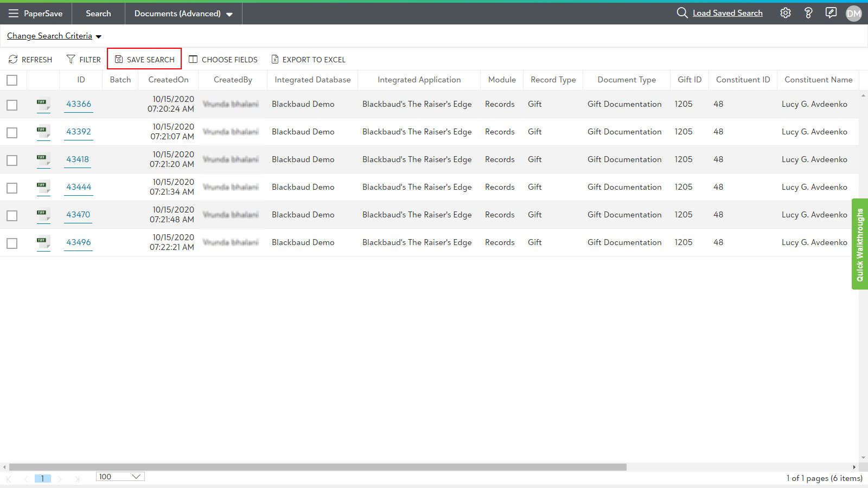Click the settings gear icon
Screen dimensions: 868x488
(785, 13)
